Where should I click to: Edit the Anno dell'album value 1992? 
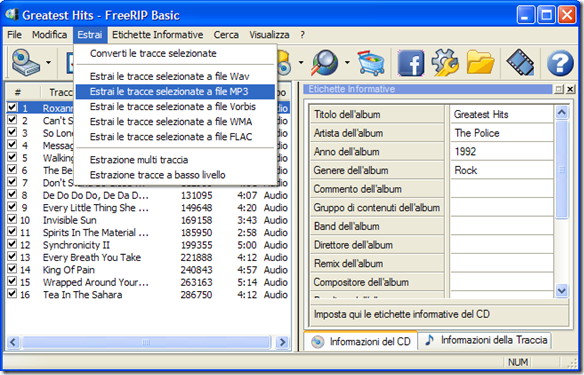[x=501, y=152]
